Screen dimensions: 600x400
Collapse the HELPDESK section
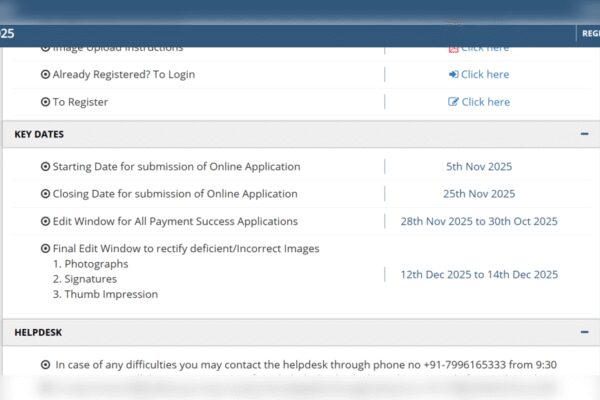584,332
